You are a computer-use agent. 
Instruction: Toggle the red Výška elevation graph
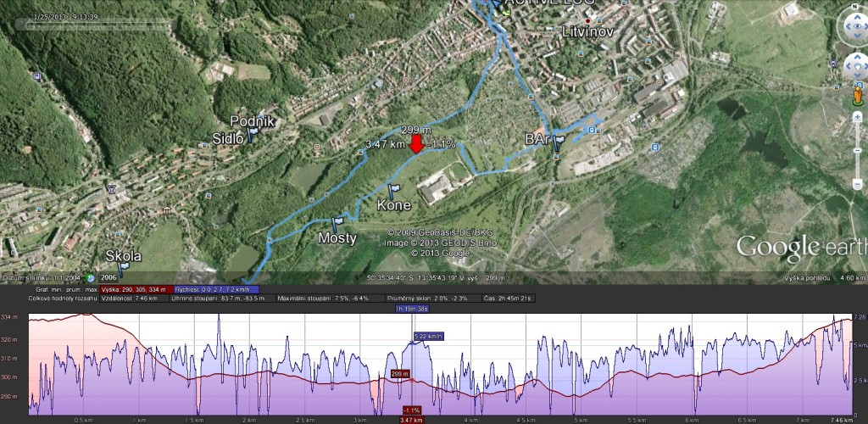[136, 289]
